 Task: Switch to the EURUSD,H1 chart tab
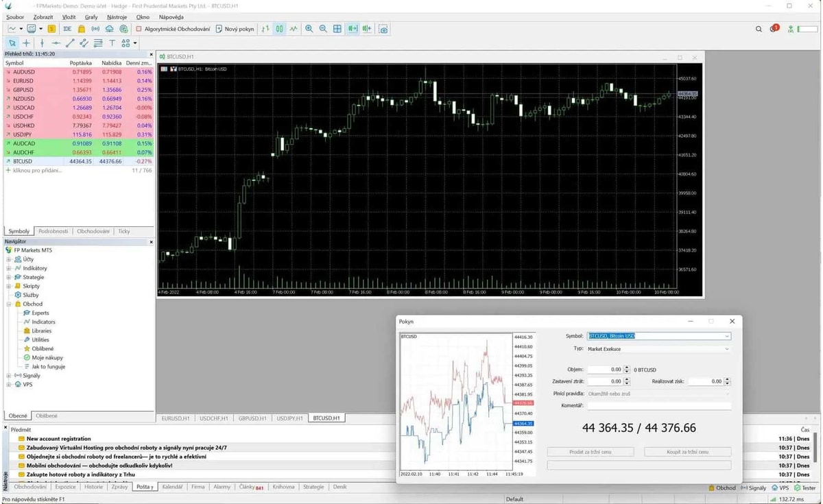coord(176,418)
